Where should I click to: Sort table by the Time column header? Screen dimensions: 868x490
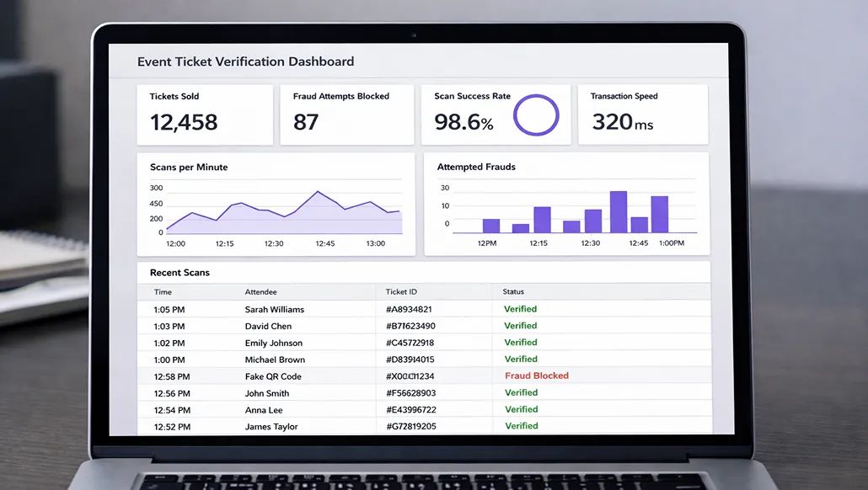[163, 292]
